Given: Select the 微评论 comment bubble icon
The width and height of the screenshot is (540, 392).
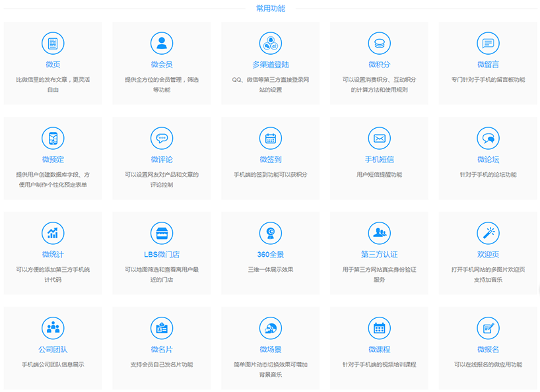Looking at the screenshot, I should (x=162, y=139).
